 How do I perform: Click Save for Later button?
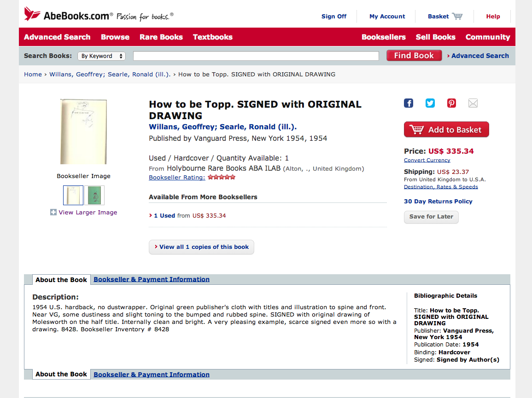(x=431, y=217)
